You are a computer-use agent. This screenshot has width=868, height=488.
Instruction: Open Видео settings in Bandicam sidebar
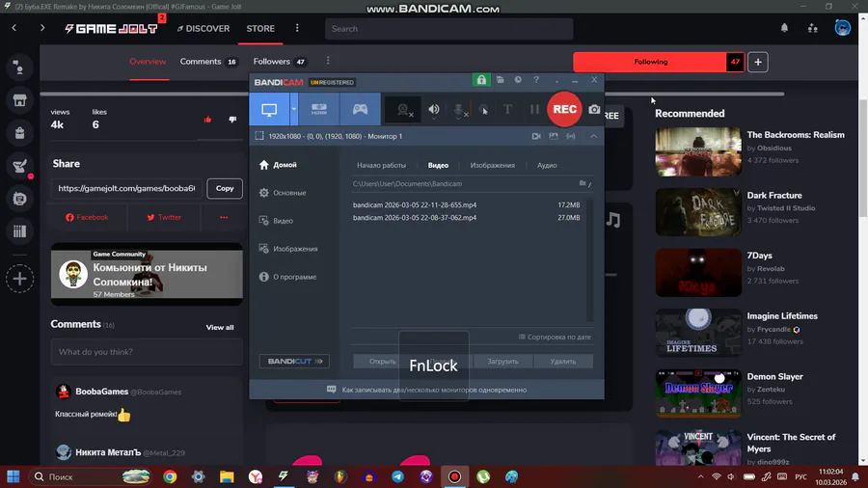[276, 221]
